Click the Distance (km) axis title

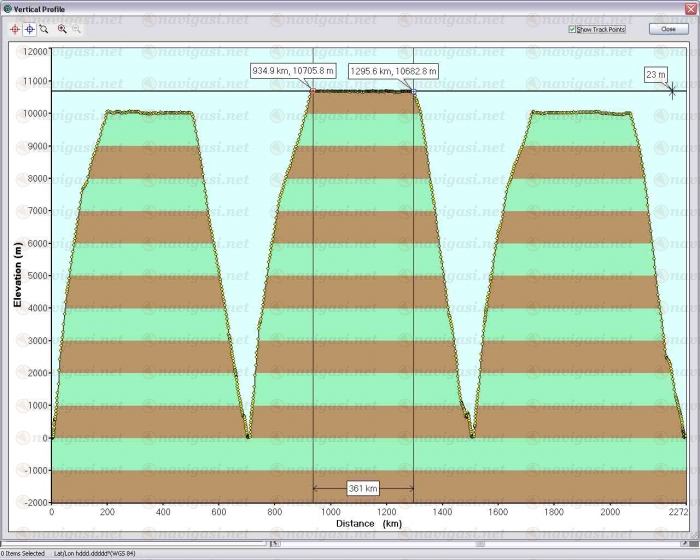tap(369, 523)
